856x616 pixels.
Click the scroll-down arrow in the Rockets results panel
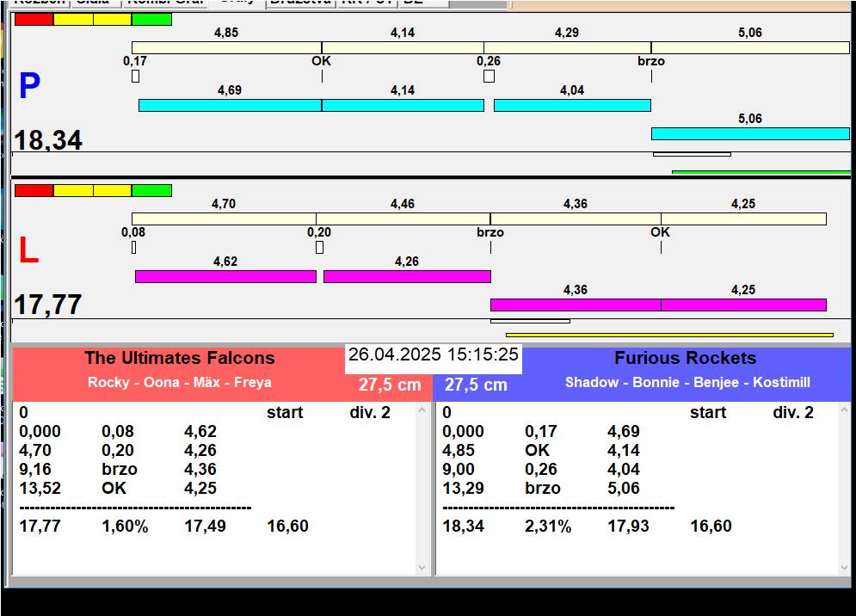[845, 568]
